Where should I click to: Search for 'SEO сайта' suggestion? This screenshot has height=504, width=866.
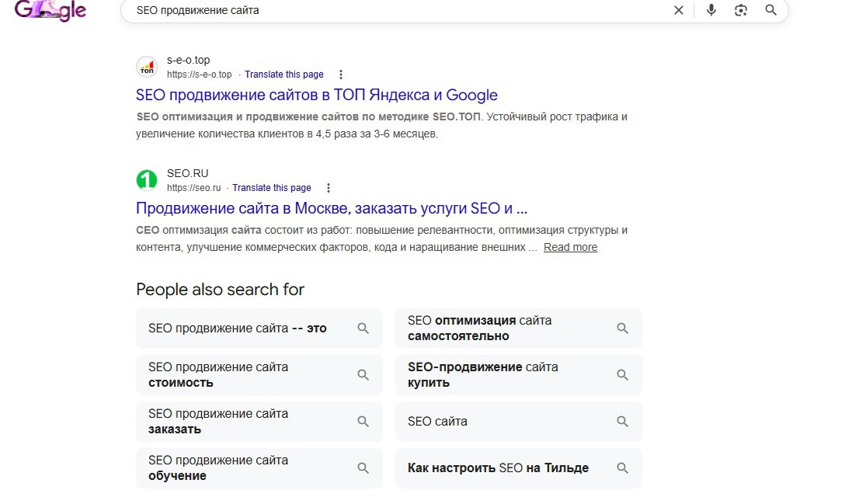click(519, 421)
